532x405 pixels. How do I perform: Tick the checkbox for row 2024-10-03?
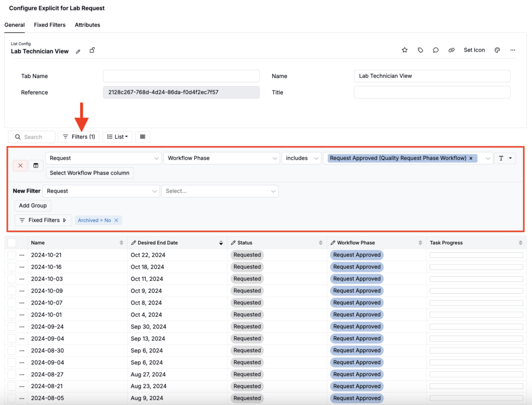pyautogui.click(x=12, y=279)
